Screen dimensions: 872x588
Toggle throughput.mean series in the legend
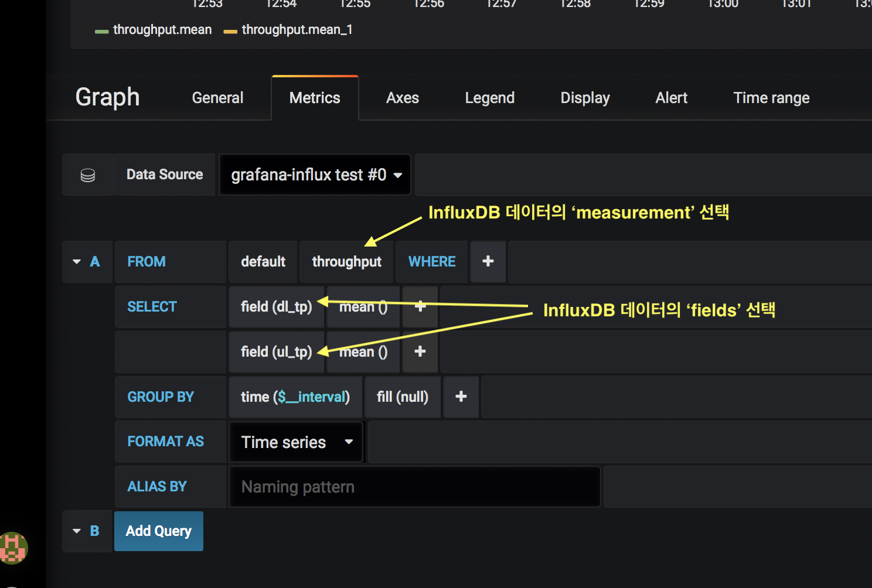click(154, 30)
